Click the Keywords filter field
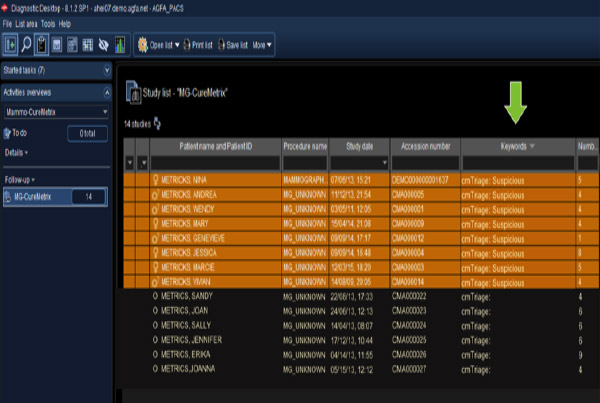600x403 pixels. coord(518,163)
